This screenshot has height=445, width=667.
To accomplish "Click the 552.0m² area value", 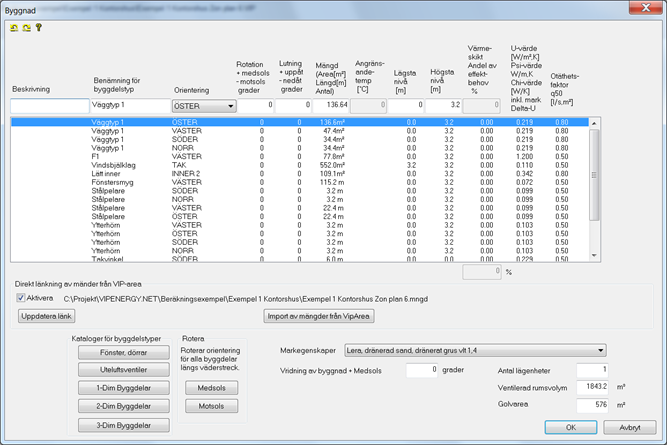I will [333, 165].
